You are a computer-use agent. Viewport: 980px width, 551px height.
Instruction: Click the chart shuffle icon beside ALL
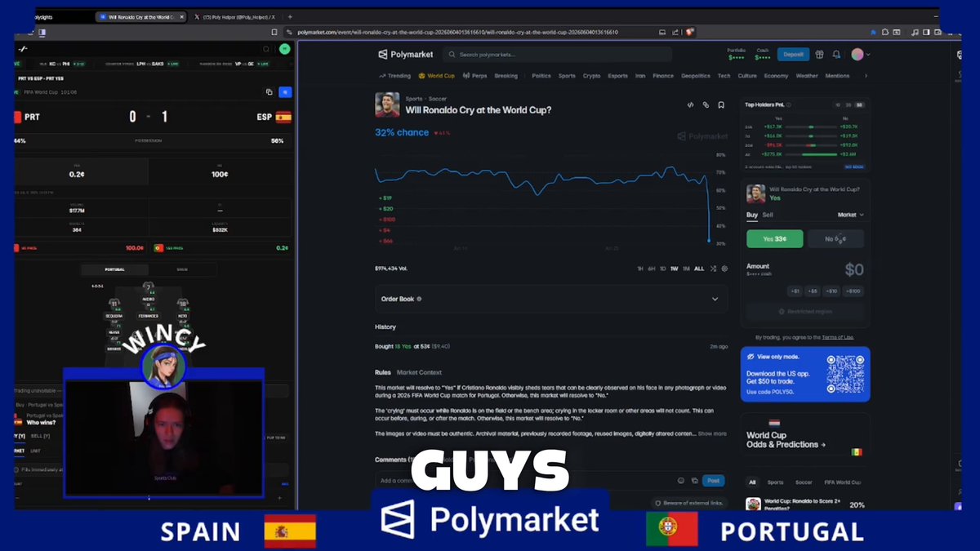pos(713,269)
